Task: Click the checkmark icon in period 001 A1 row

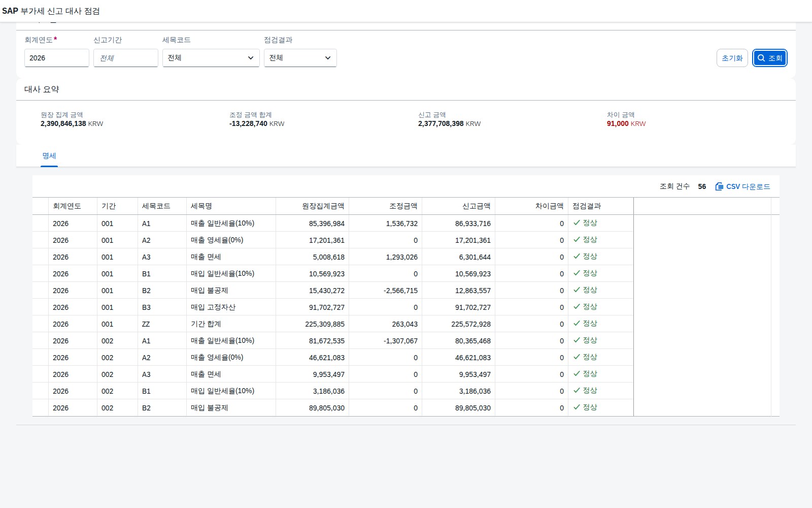Action: pyautogui.click(x=577, y=223)
